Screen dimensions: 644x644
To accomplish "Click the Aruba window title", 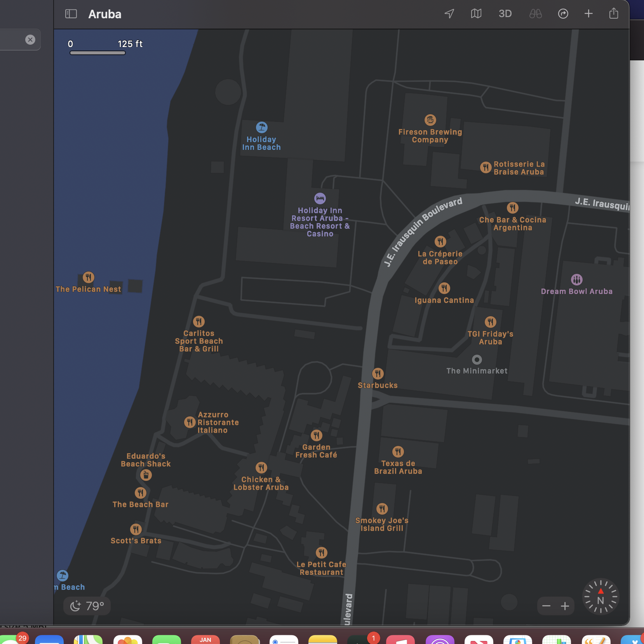I will pos(105,14).
